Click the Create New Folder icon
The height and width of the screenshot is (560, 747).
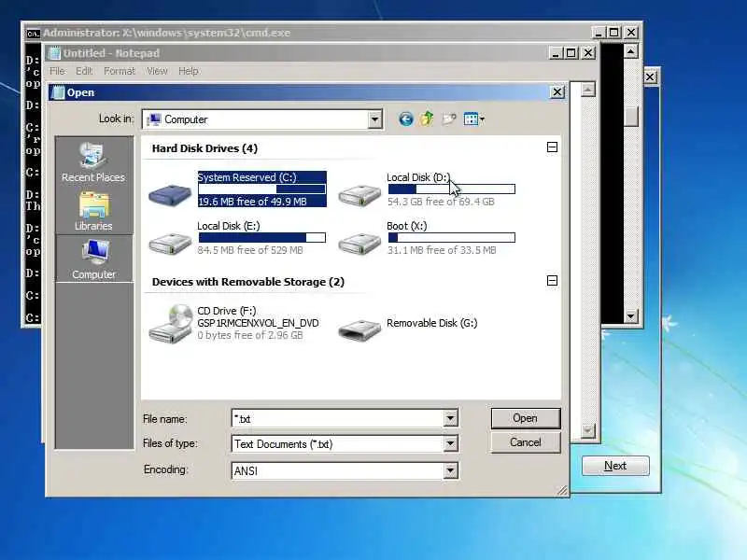(449, 119)
